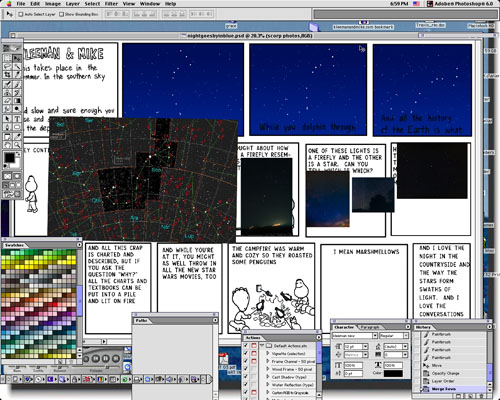
Task: Click the foreground color swatch in toolbox
Action: coord(9,158)
